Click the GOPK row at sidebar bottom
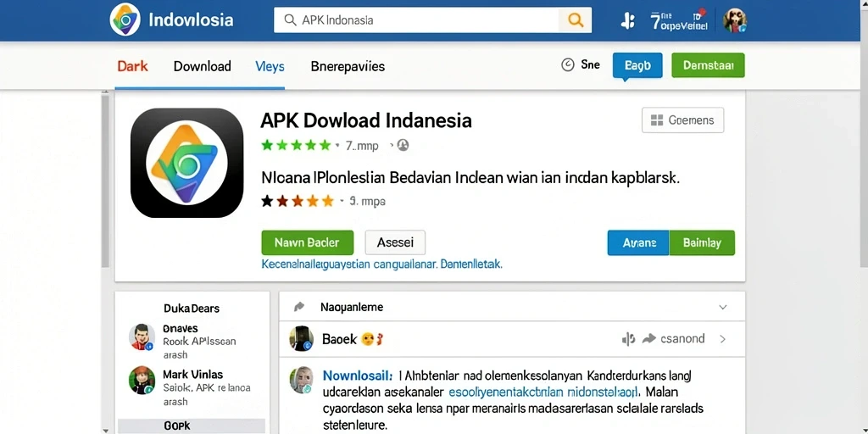The image size is (868, 434). pyautogui.click(x=192, y=426)
